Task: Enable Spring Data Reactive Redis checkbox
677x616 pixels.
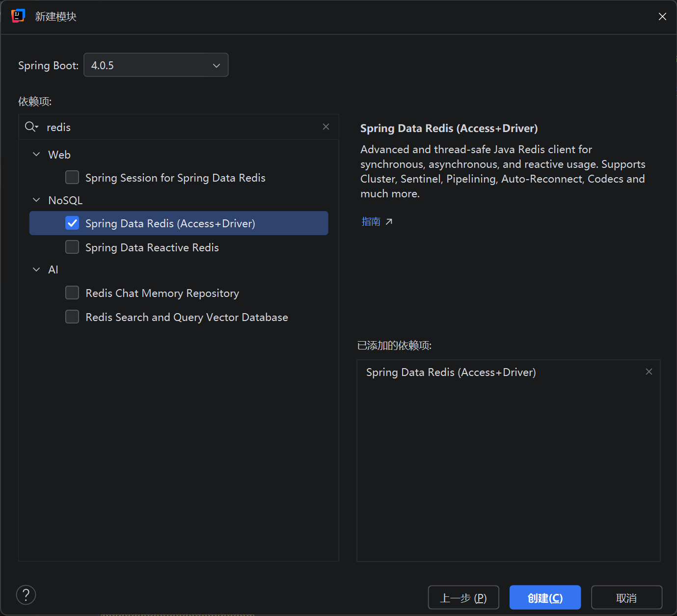Action: click(72, 247)
